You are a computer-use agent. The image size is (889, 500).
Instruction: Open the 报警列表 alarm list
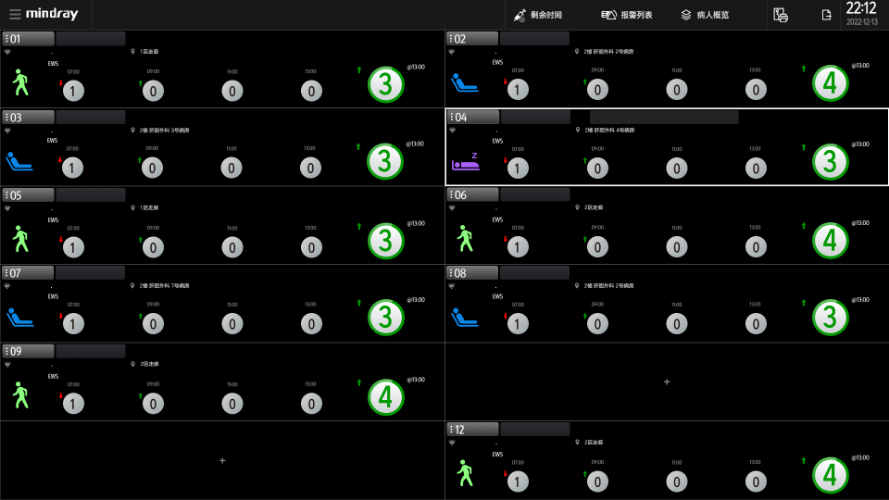click(x=627, y=15)
